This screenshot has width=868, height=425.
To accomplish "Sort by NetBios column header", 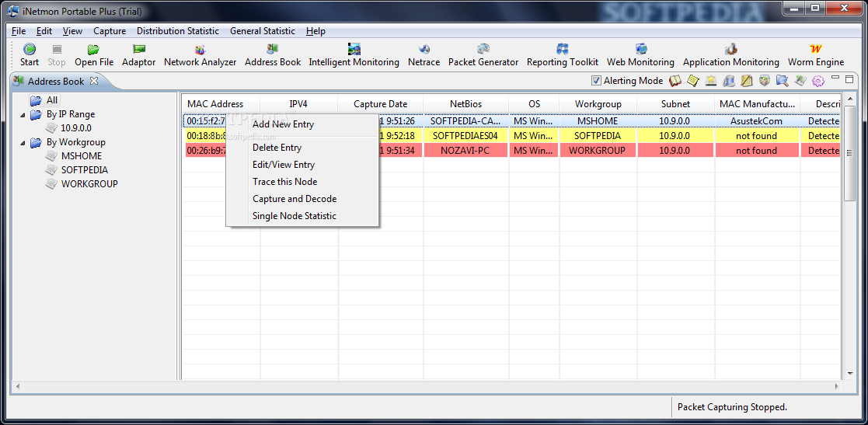I will point(466,104).
